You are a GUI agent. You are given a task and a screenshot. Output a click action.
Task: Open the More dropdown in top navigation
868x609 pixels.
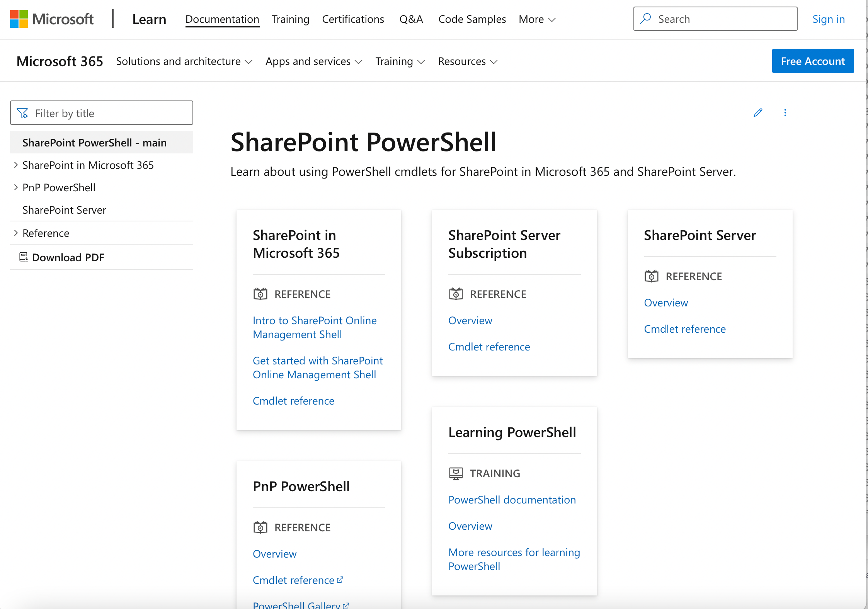(x=537, y=19)
